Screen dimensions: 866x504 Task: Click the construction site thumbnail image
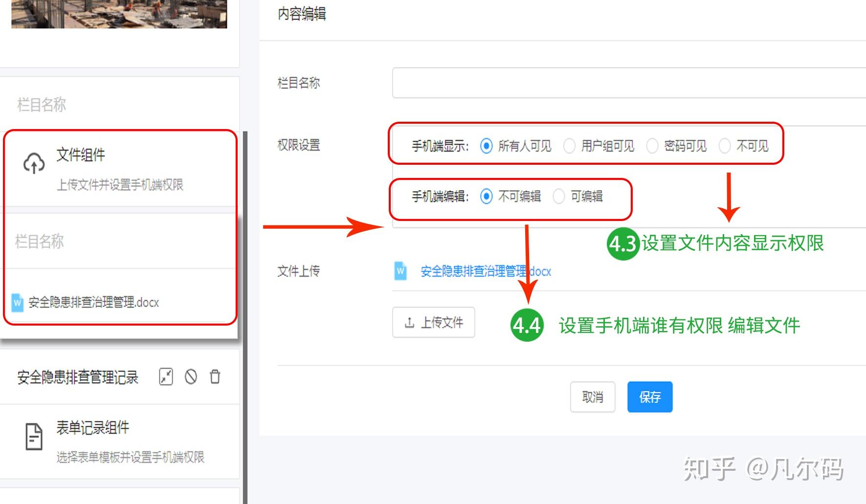119,14
